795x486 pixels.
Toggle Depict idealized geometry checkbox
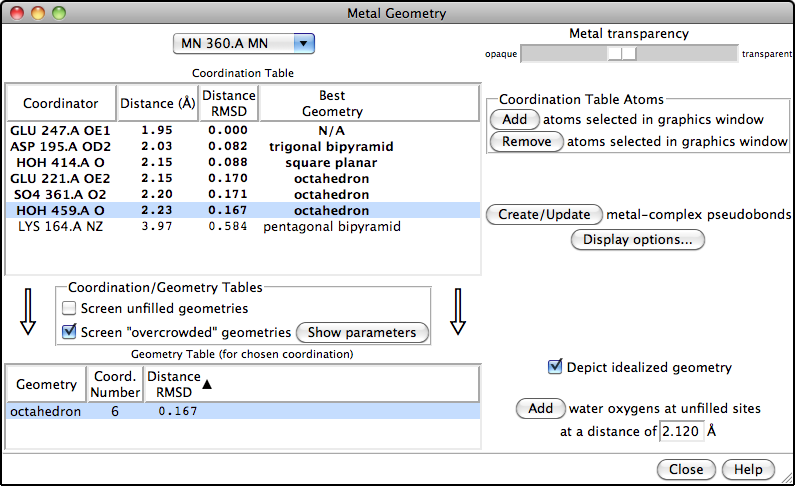555,367
